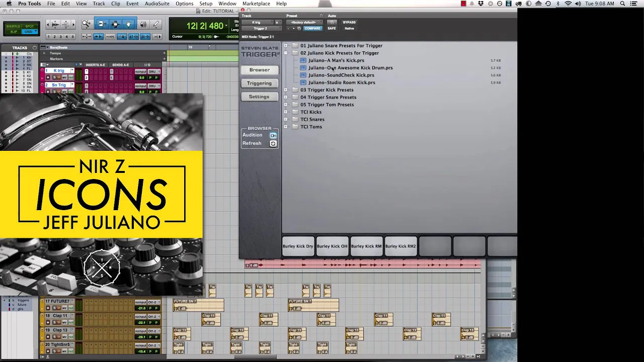Open the Trigger 2 insert selector dropdown
This screenshot has height=362, width=644.
tap(262, 28)
